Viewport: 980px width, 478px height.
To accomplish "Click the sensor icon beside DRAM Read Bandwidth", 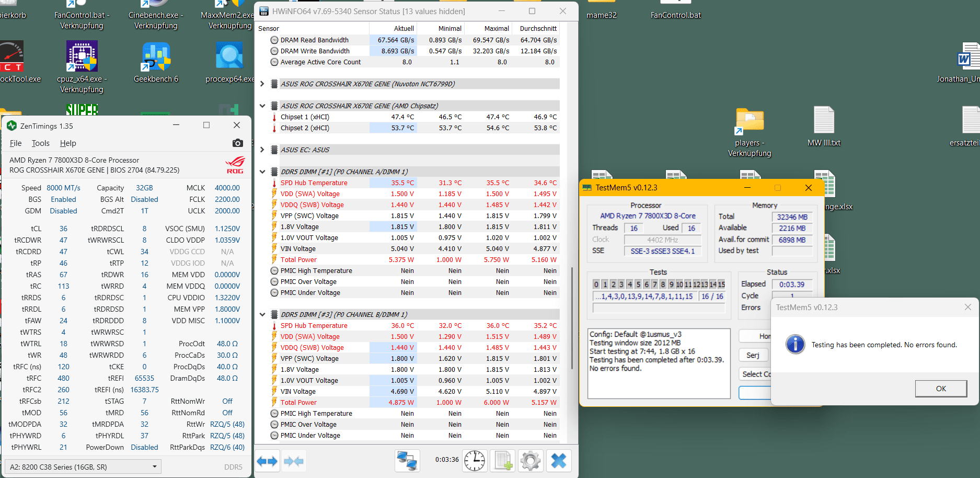I will coord(274,40).
